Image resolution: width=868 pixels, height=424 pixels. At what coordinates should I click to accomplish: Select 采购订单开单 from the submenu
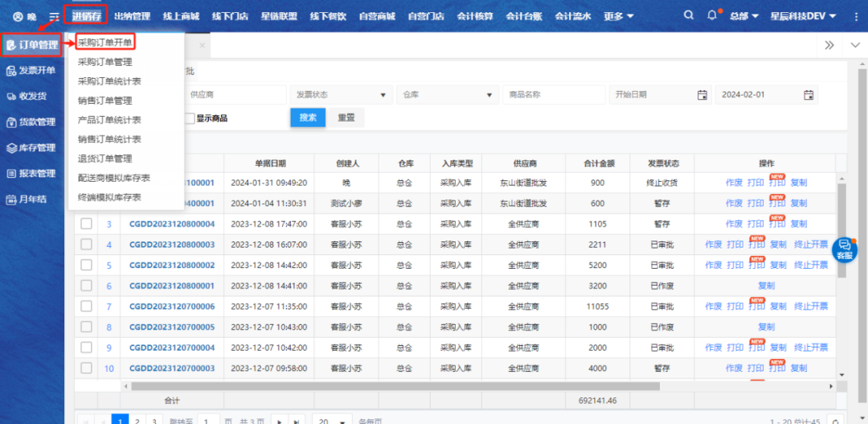(x=105, y=42)
